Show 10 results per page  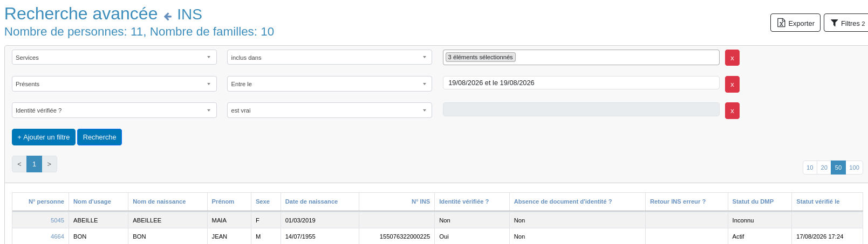pyautogui.click(x=810, y=168)
